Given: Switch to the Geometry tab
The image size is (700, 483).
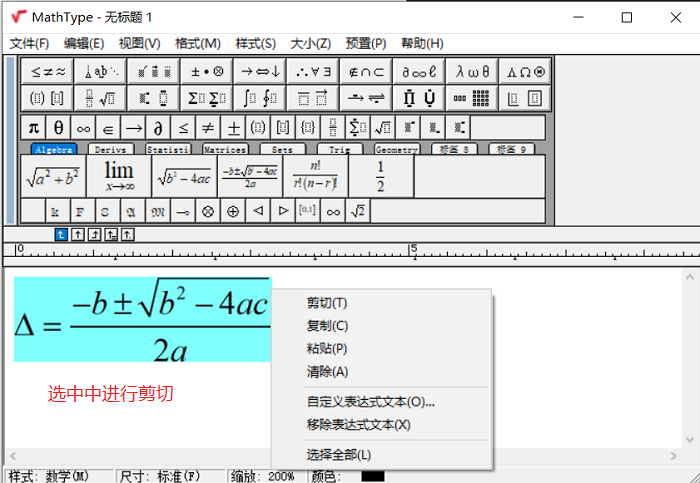Looking at the screenshot, I should [x=397, y=150].
